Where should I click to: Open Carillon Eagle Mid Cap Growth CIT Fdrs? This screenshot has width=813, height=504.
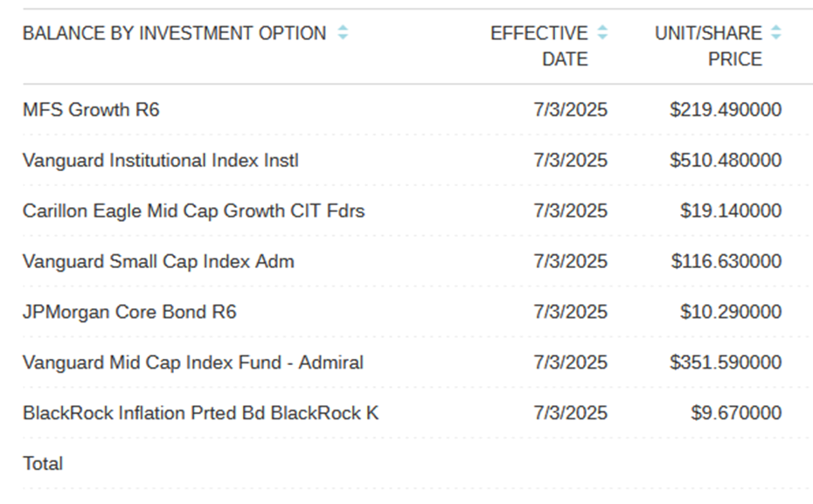point(193,211)
